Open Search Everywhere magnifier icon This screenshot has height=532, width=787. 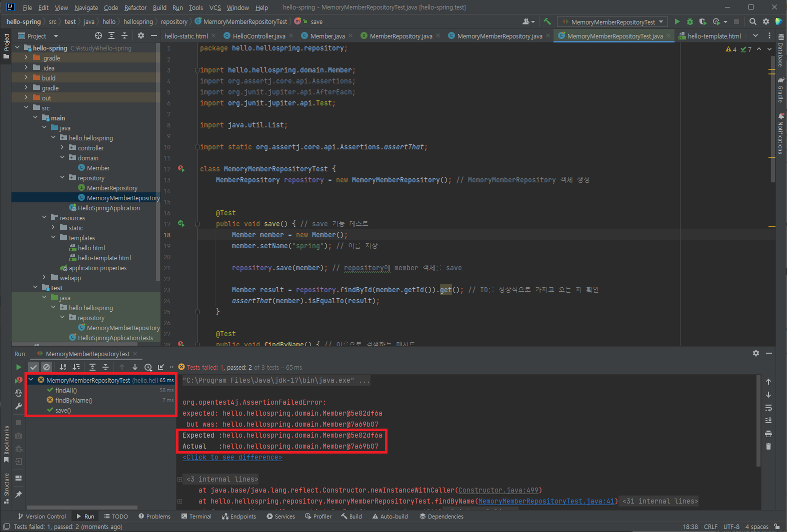click(753, 21)
